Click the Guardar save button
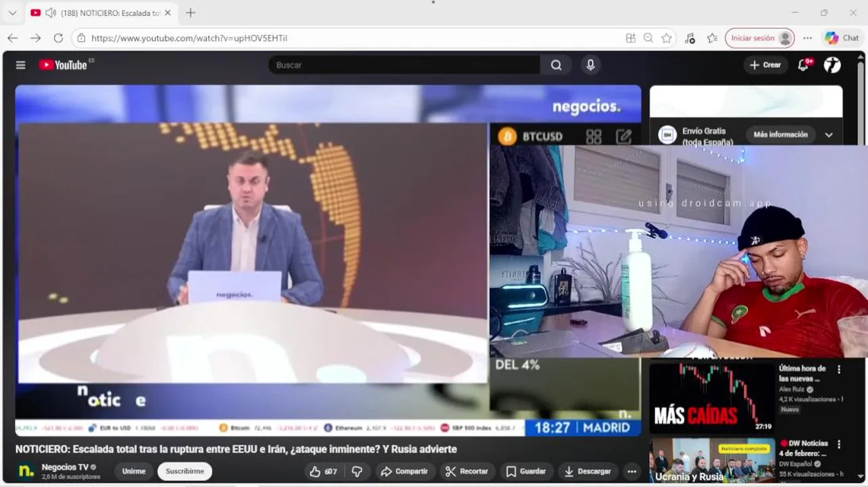Viewport: 868px width, 487px height. point(526,471)
